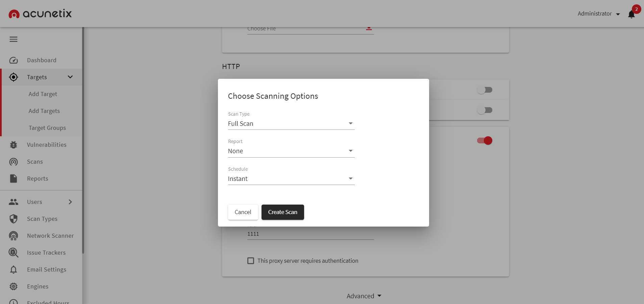644x304 pixels.
Task: Click the Excluded Hours clock icon
Action: click(x=14, y=302)
